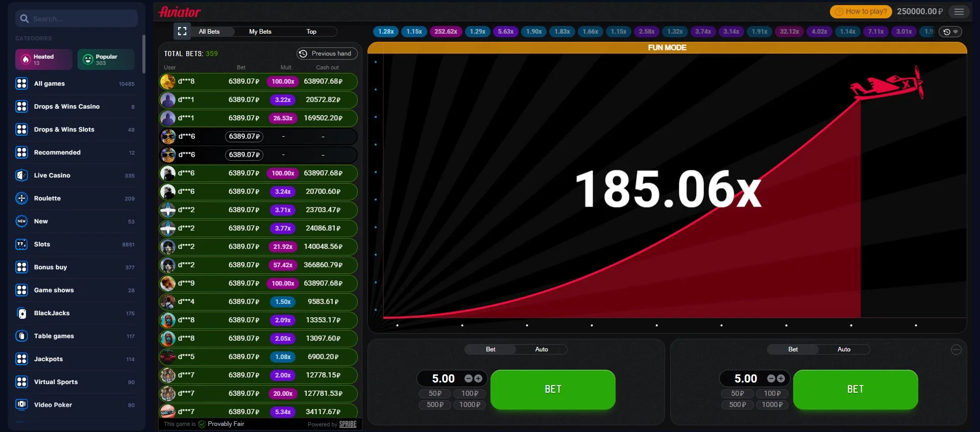Collapse the second bet panel
This screenshot has height=432, width=980.
point(956,349)
